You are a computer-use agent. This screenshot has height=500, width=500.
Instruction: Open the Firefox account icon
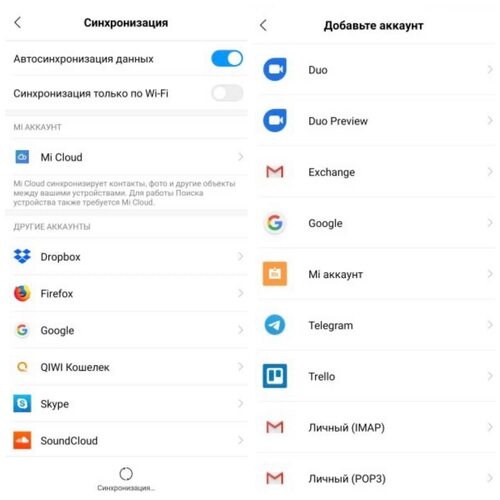(22, 293)
